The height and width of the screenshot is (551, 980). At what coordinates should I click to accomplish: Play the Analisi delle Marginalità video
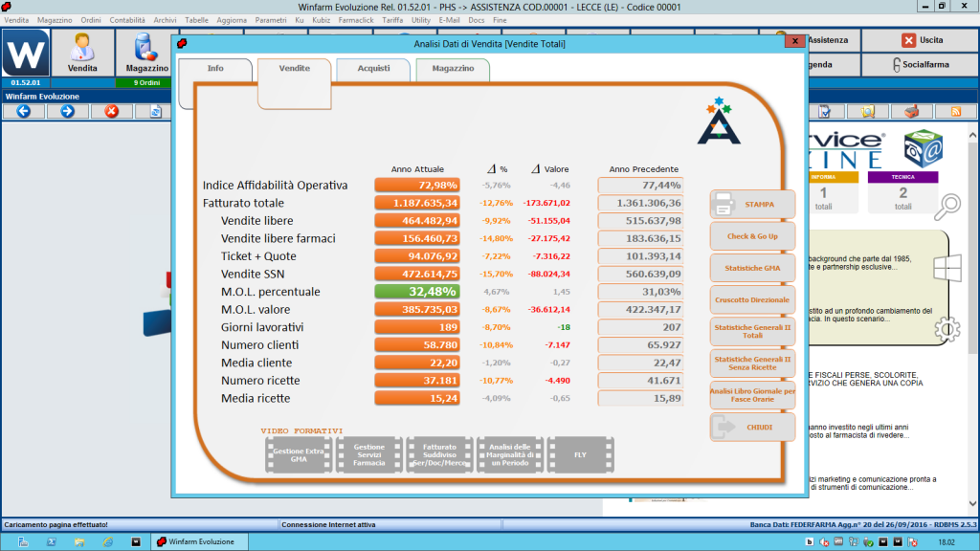tap(510, 454)
